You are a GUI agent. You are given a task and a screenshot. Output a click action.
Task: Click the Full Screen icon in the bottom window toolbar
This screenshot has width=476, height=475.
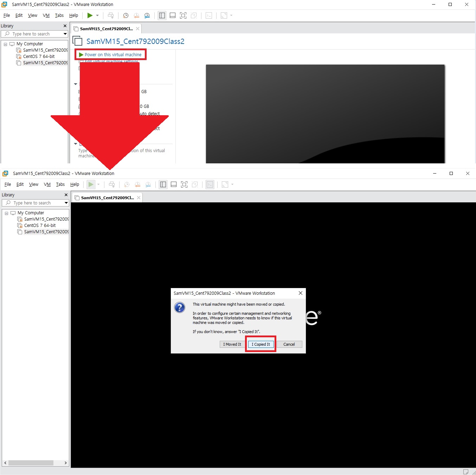click(184, 184)
